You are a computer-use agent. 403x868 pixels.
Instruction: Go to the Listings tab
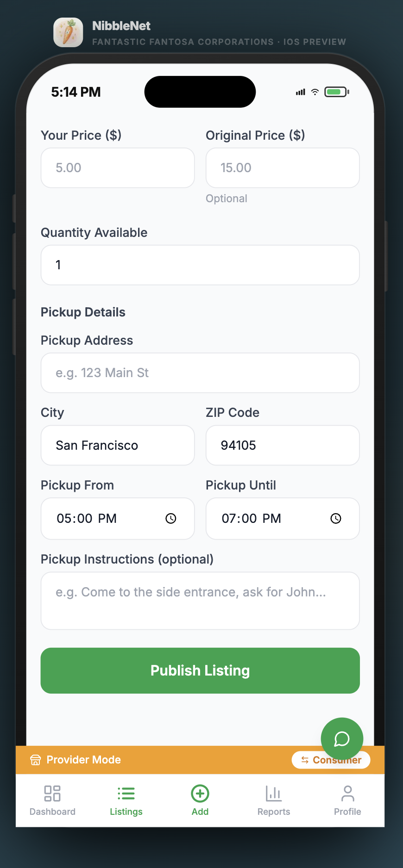126,800
